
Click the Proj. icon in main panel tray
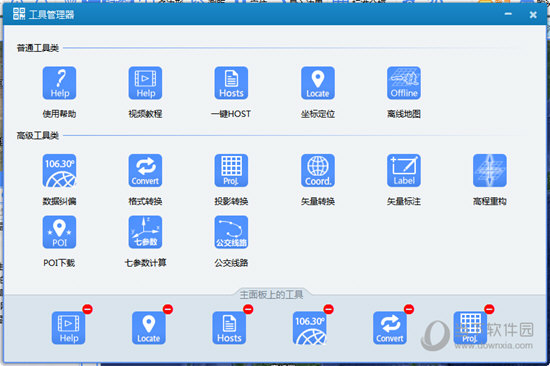pyautogui.click(x=470, y=328)
